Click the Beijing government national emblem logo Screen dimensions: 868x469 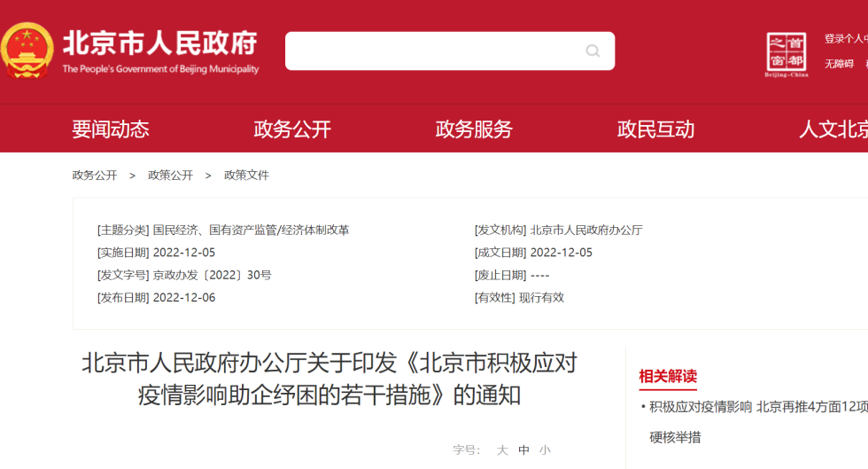(27, 51)
